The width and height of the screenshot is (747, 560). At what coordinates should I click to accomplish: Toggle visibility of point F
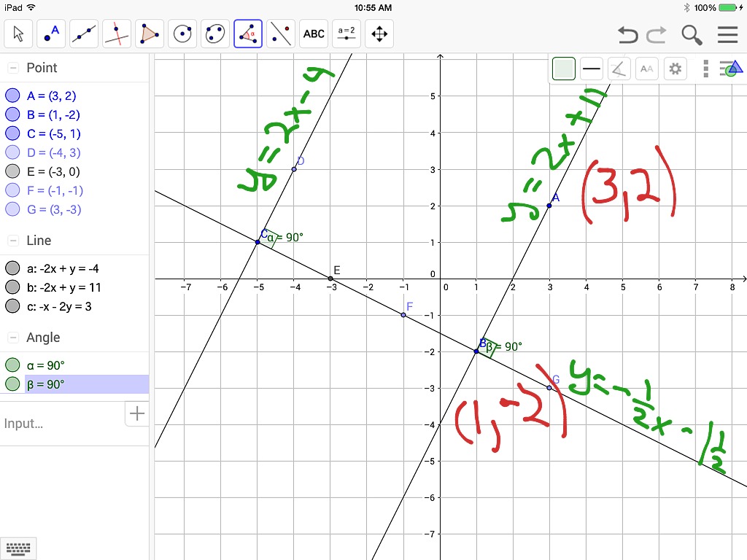[12, 190]
